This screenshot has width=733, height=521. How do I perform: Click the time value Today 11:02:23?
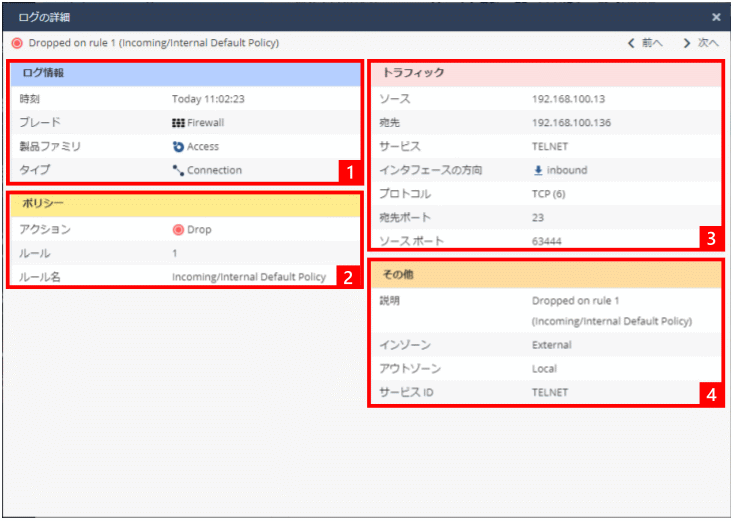[209, 99]
